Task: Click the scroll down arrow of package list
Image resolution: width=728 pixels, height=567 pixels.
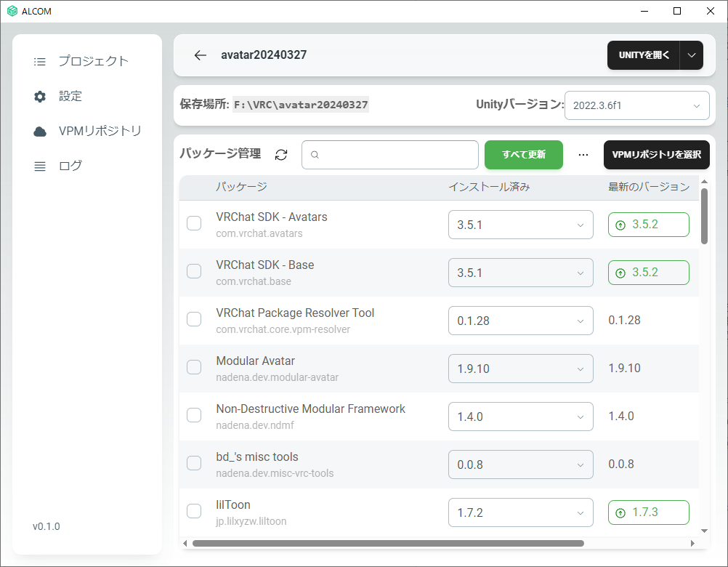Action: pos(704,531)
